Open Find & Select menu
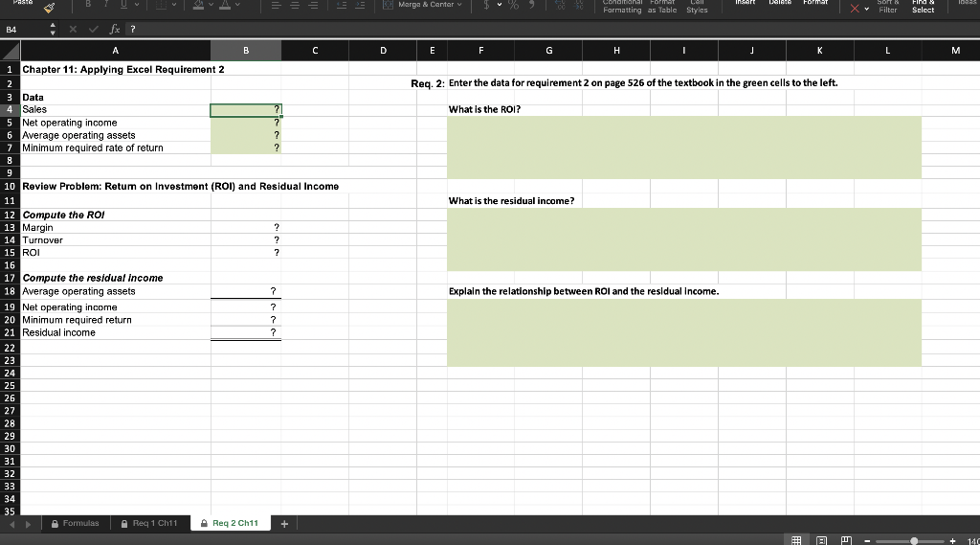Screen dimensions: 980x545 923,7
